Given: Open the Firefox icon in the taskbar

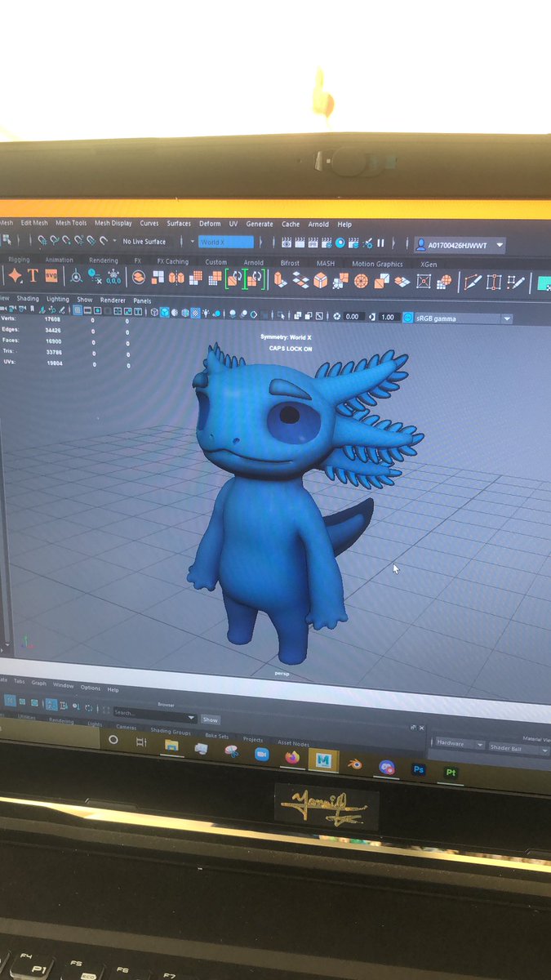Looking at the screenshot, I should pos(292,757).
